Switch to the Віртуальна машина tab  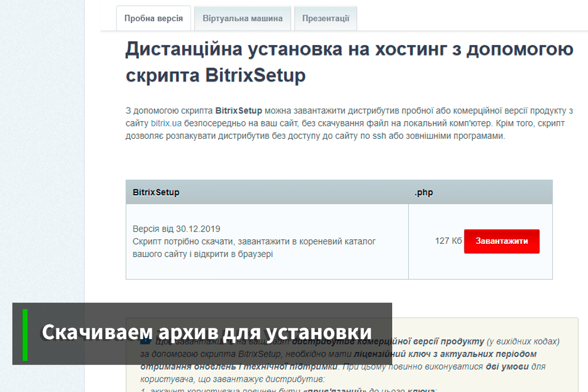click(243, 18)
